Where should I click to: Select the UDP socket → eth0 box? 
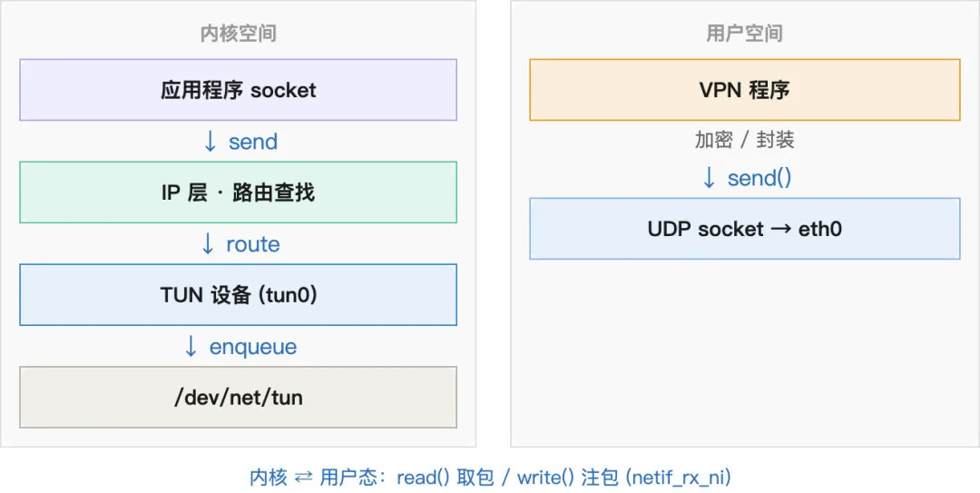pos(744,229)
